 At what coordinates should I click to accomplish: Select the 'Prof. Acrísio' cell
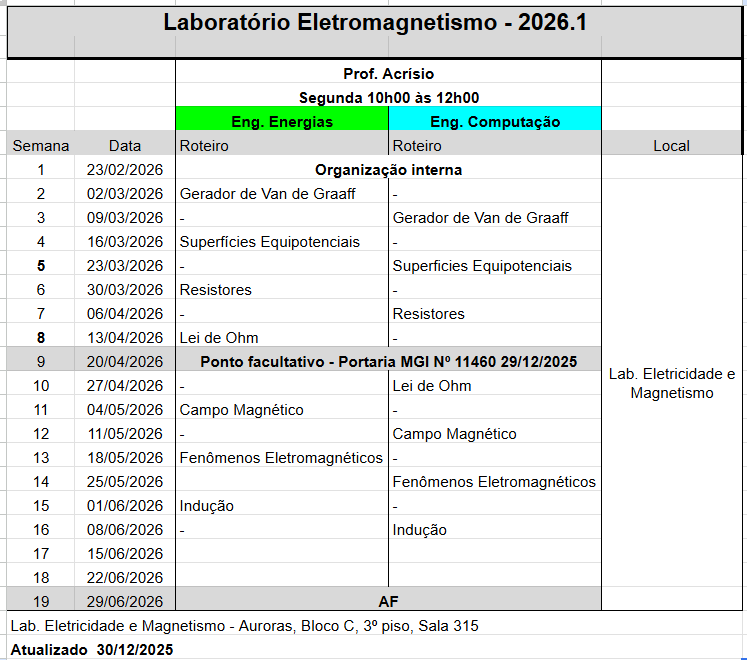(388, 74)
